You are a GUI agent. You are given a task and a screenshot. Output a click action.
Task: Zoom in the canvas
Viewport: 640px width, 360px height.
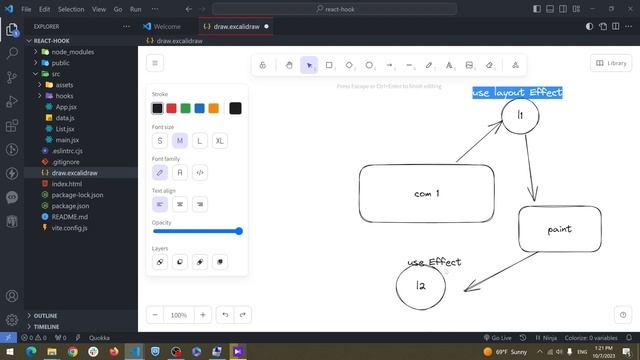[203, 315]
